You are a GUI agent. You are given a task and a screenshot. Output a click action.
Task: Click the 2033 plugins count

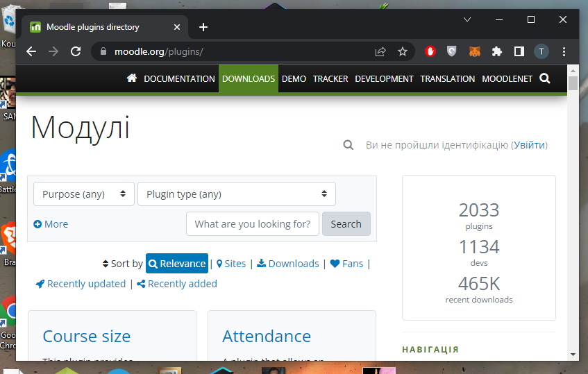[x=479, y=210]
